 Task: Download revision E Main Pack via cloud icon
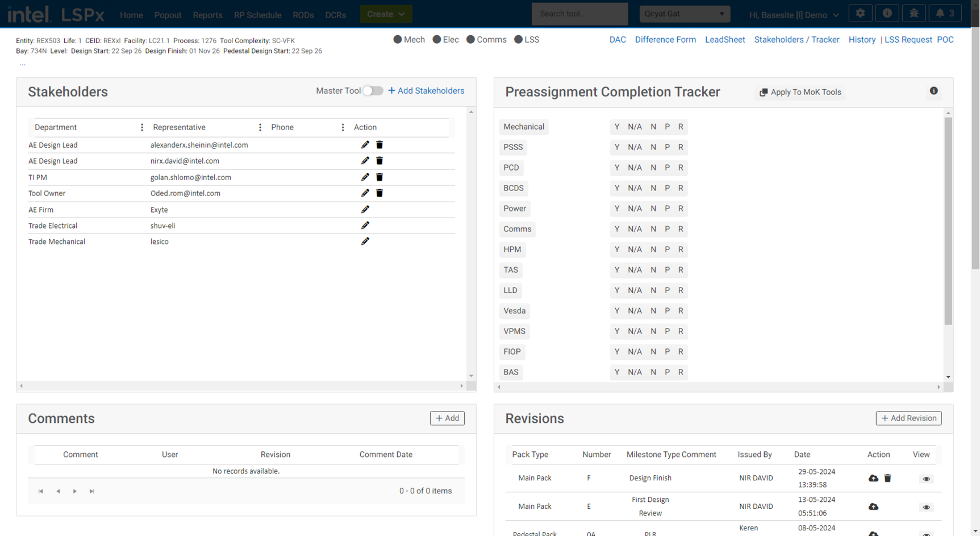(873, 506)
